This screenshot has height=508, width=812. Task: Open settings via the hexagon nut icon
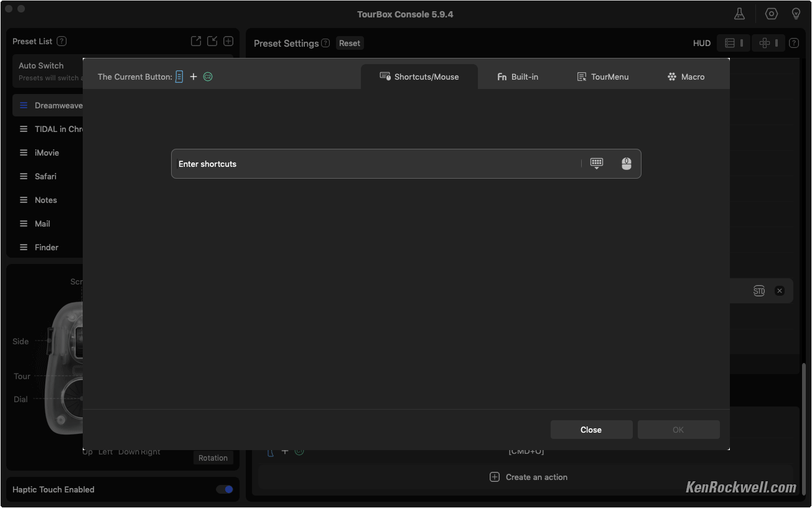(772, 14)
